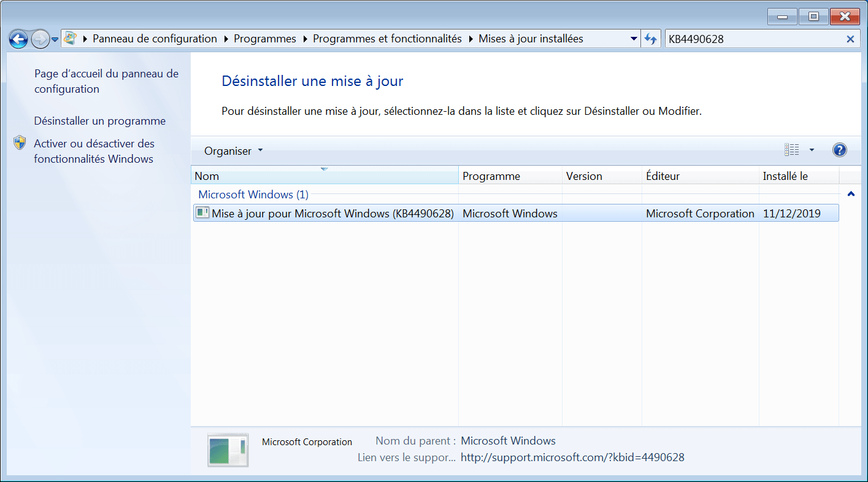
Task: Open the support.microsoft.com kbid=4490628 link
Action: click(572, 457)
